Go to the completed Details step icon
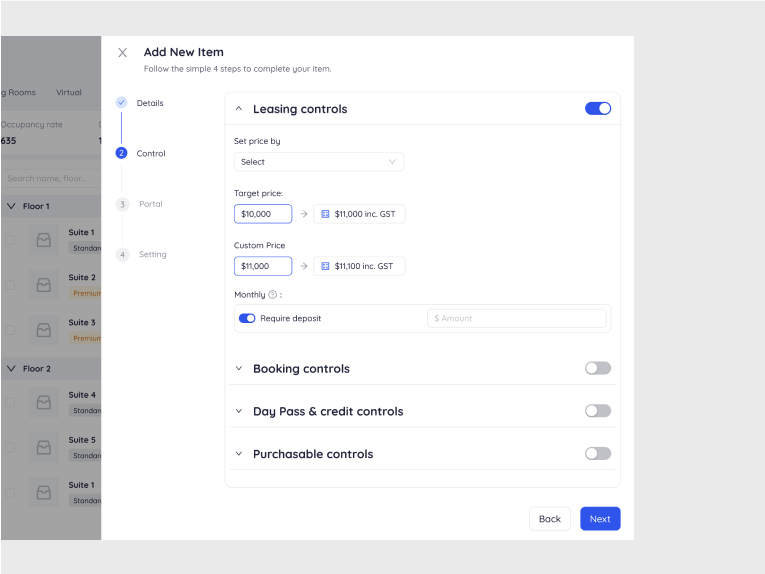The image size is (765, 574). (x=121, y=102)
